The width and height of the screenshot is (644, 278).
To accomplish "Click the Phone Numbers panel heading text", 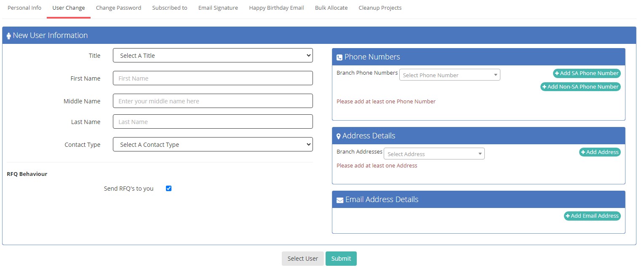I will pos(372,57).
